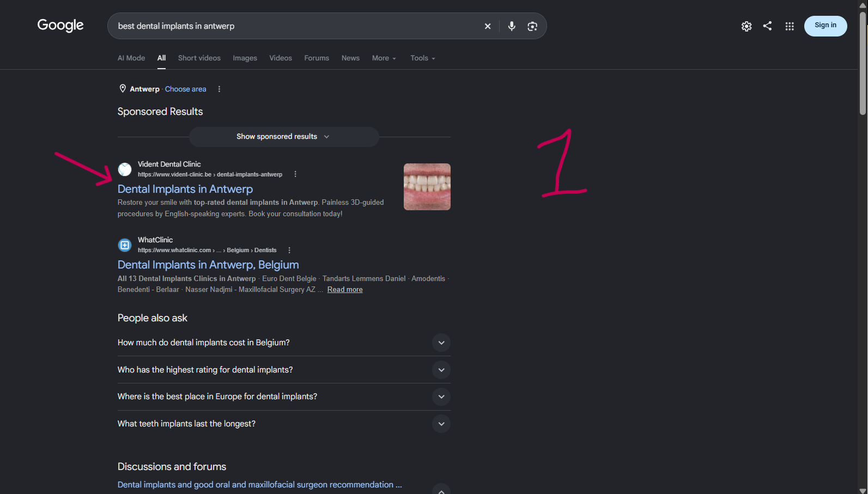Open the Google apps grid

tap(790, 26)
